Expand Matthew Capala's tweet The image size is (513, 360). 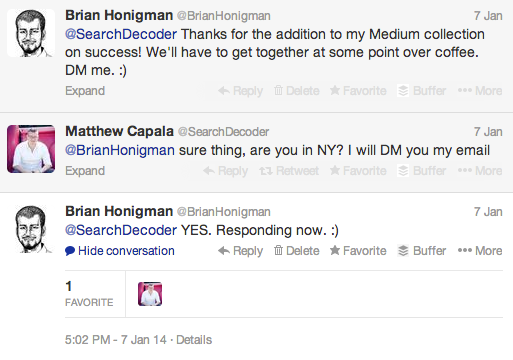tap(85, 171)
